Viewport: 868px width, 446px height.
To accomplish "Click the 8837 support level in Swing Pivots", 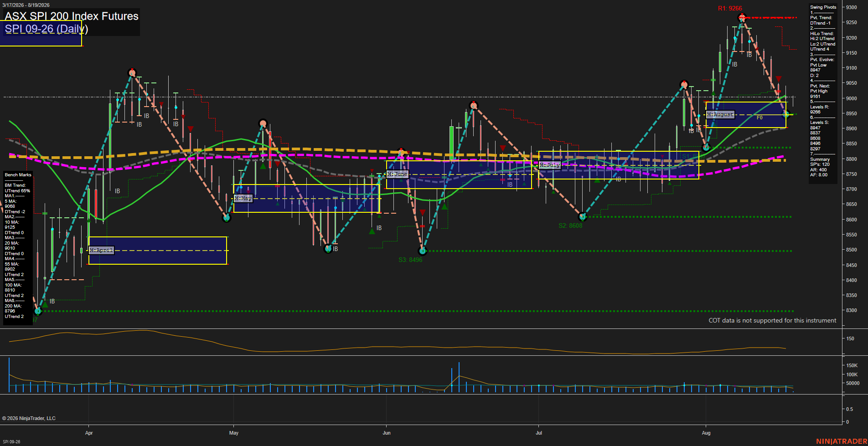I will (x=815, y=133).
